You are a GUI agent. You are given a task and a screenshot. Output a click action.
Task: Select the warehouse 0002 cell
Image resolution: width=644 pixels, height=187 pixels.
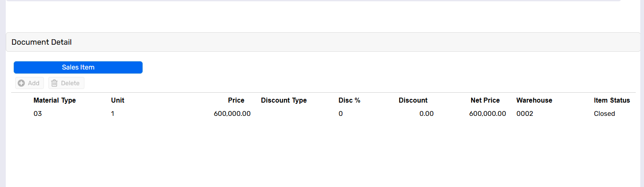[525, 113]
